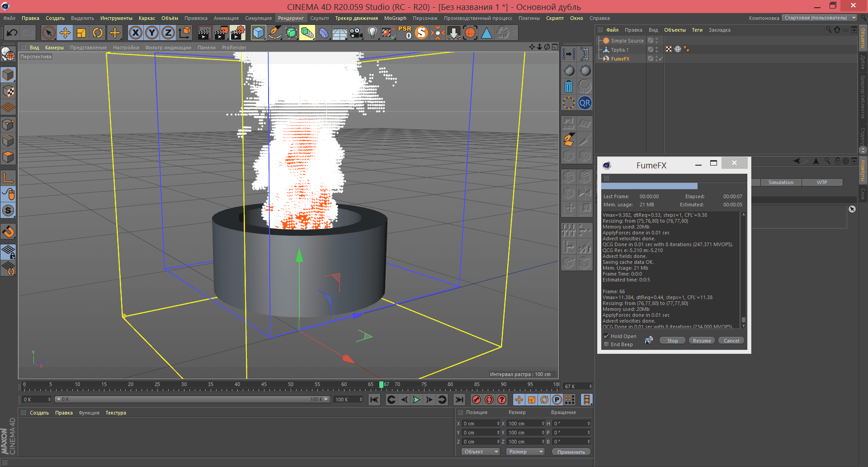This screenshot has width=868, height=467.
Task: Toggle Z axis lock
Action: [x=168, y=33]
